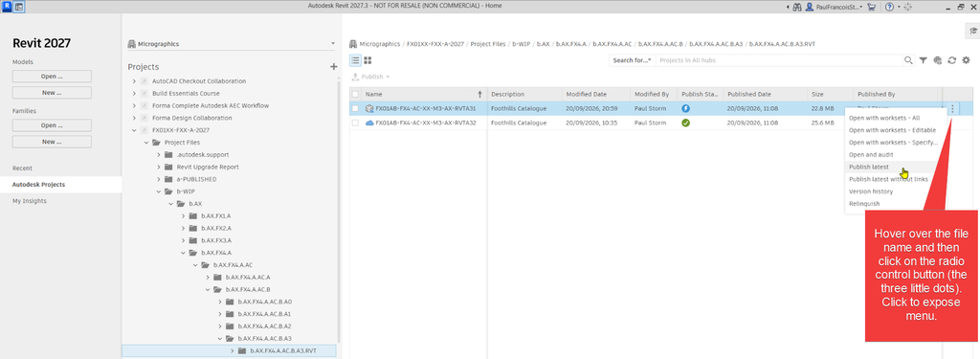Open the shopping cart Autodesk App Store

[x=871, y=7]
